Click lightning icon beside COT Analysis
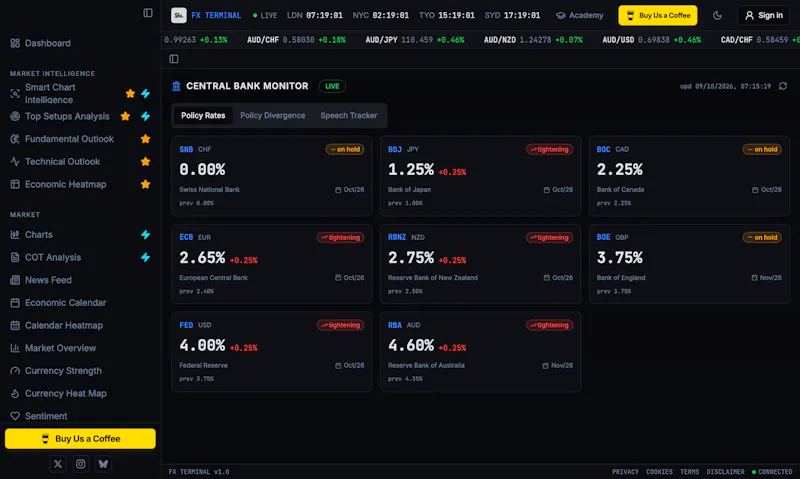The width and height of the screenshot is (800, 479). pyautogui.click(x=145, y=257)
